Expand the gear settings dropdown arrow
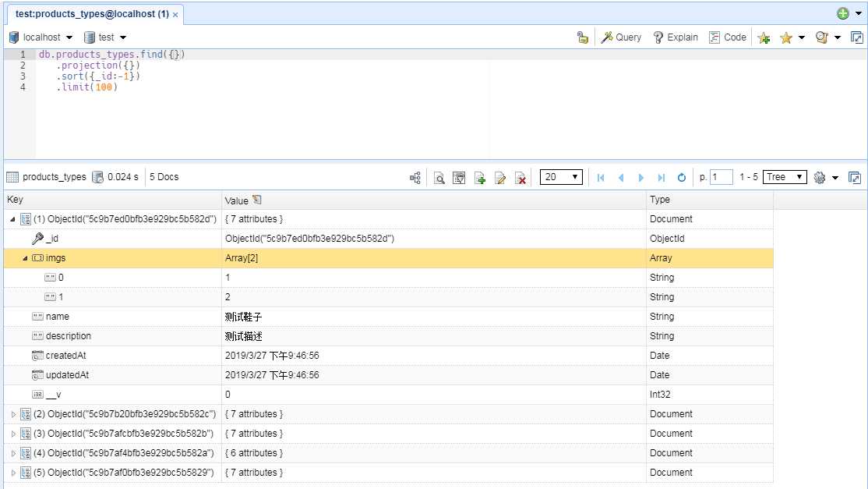868x489 pixels. (x=835, y=178)
